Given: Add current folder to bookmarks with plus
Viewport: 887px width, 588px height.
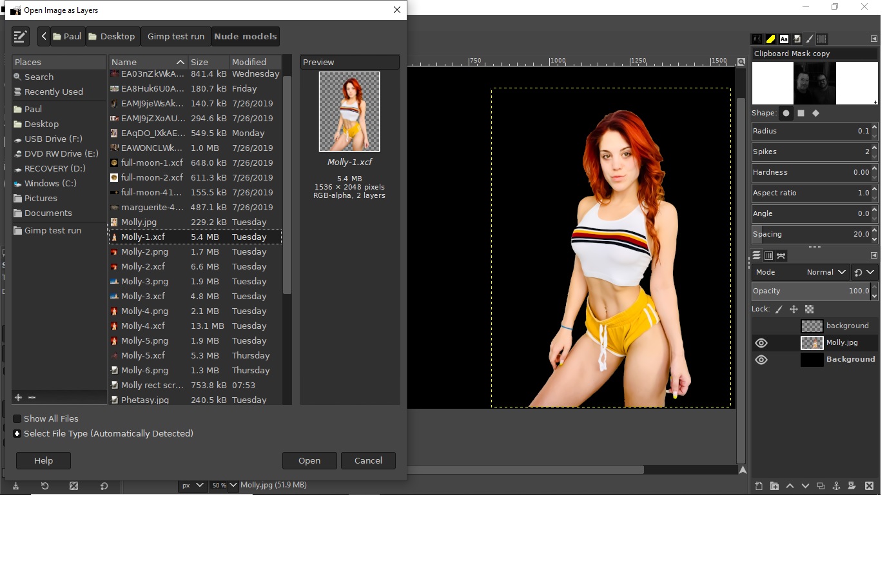Looking at the screenshot, I should [18, 397].
